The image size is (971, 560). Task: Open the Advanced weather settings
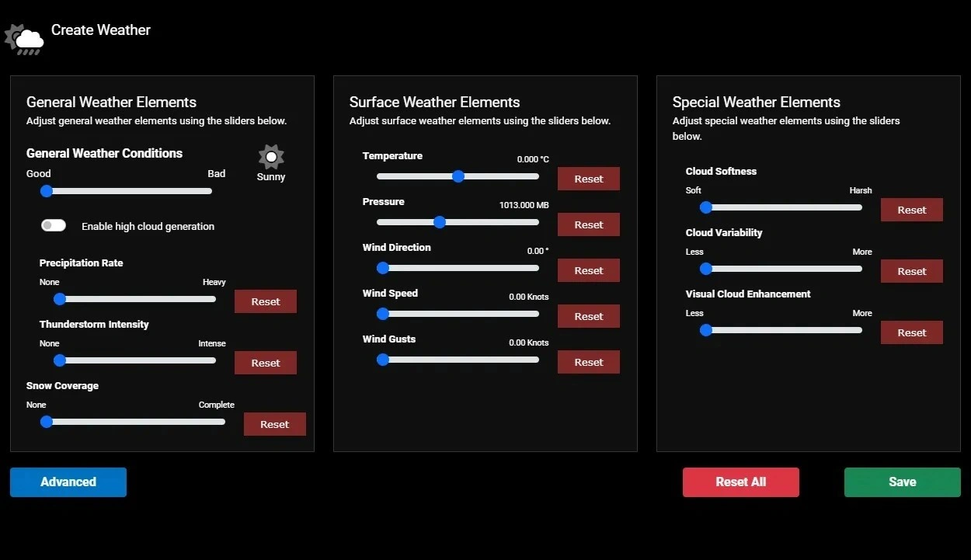68,482
